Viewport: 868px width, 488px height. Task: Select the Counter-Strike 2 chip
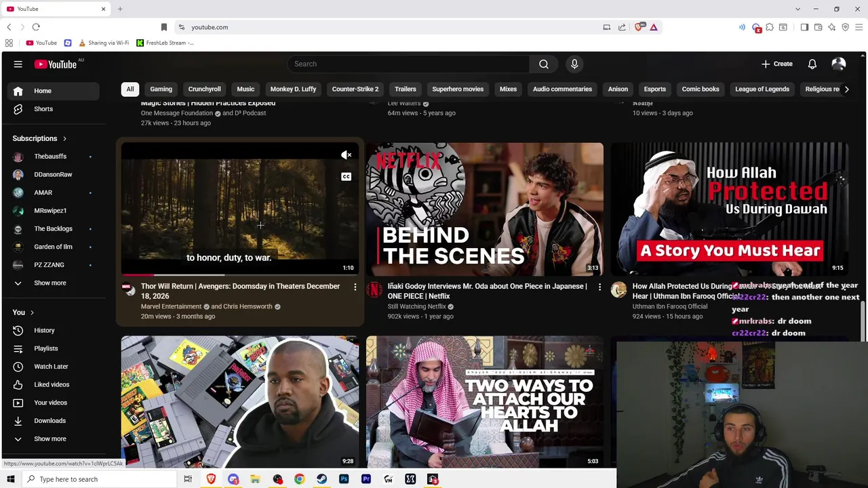(355, 89)
